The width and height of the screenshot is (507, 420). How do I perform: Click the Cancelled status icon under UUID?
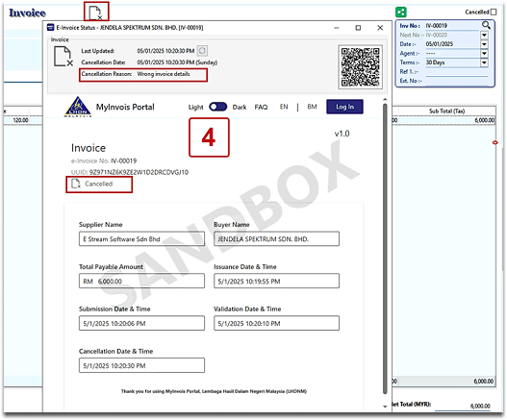(x=76, y=184)
